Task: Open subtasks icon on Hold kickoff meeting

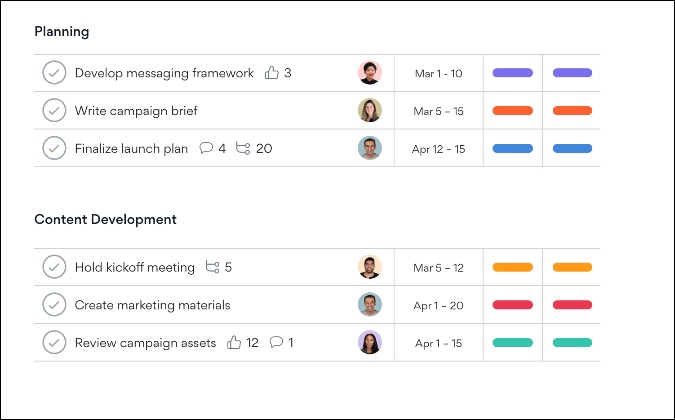Action: [212, 267]
